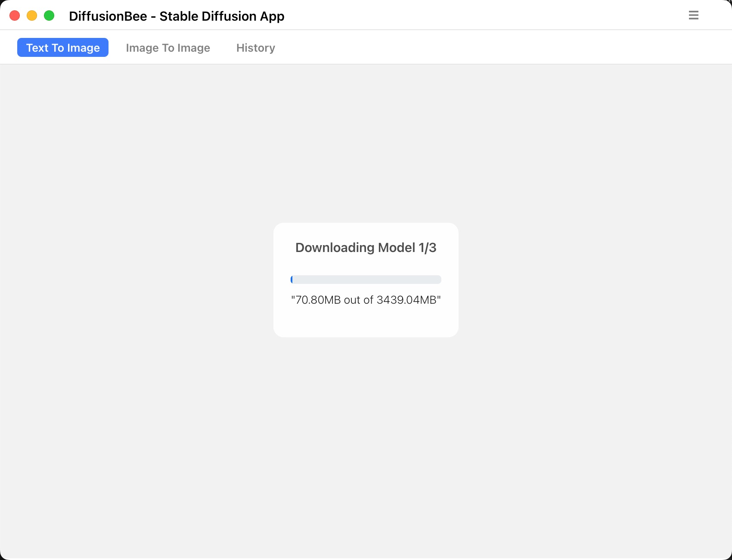This screenshot has width=732, height=560.
Task: Select the Text To Image tab
Action: point(63,47)
